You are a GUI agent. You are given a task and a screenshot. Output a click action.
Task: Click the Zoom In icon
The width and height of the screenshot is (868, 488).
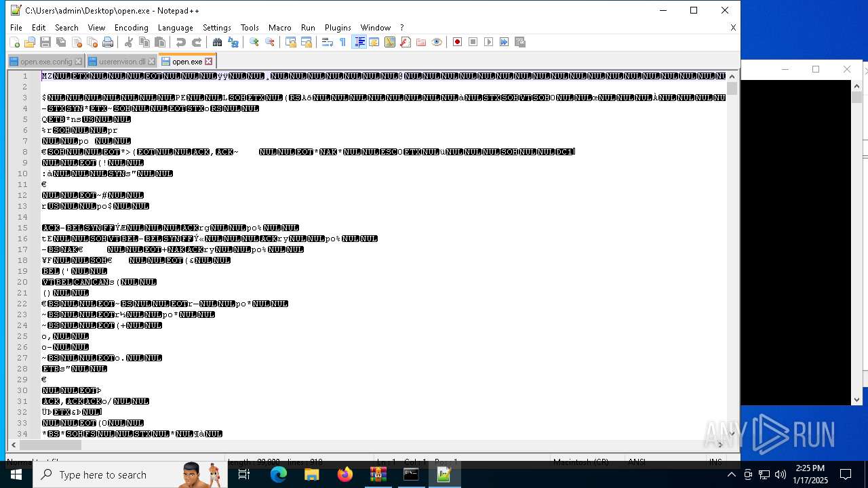pos(254,42)
